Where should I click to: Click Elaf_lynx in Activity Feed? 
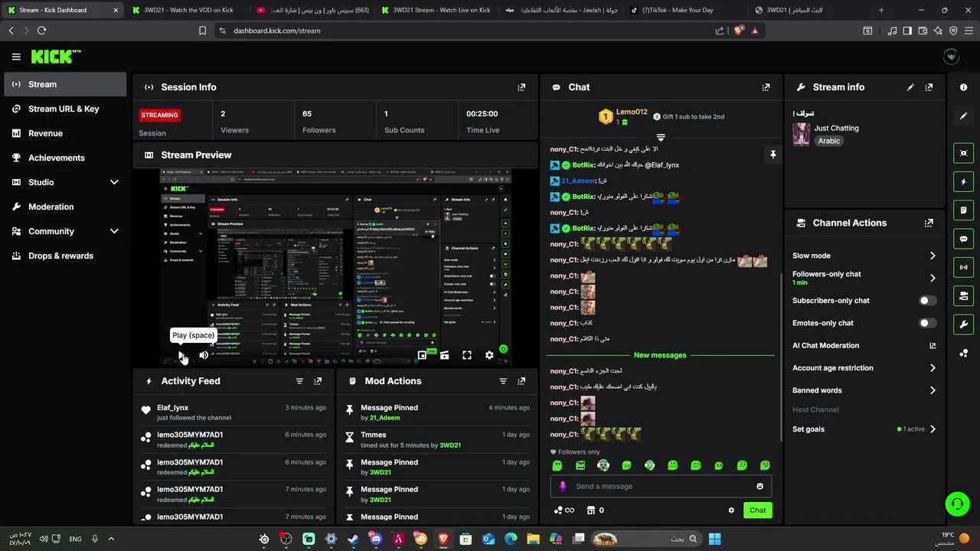tap(172, 408)
